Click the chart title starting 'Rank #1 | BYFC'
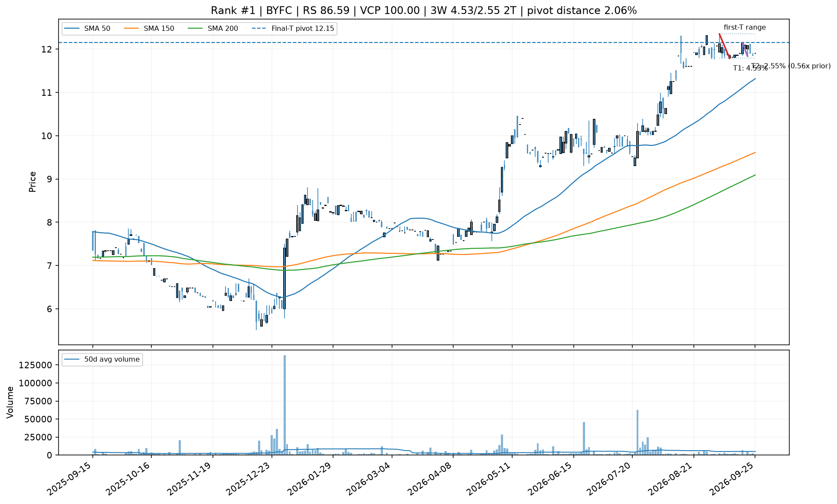This screenshot has width=837, height=504. (x=424, y=10)
